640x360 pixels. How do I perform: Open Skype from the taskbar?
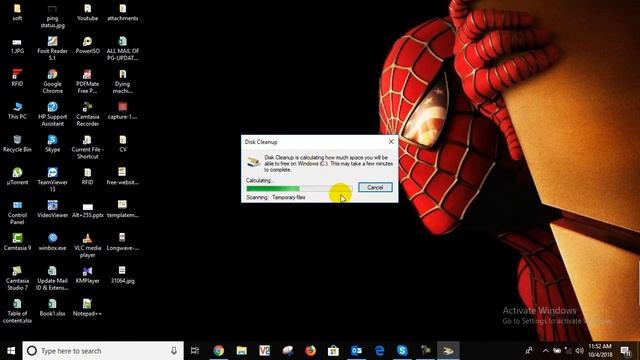402,351
